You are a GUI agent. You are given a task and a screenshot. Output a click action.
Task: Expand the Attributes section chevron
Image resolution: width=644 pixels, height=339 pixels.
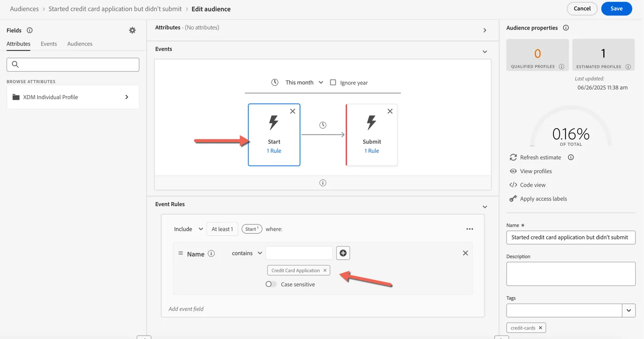(485, 31)
